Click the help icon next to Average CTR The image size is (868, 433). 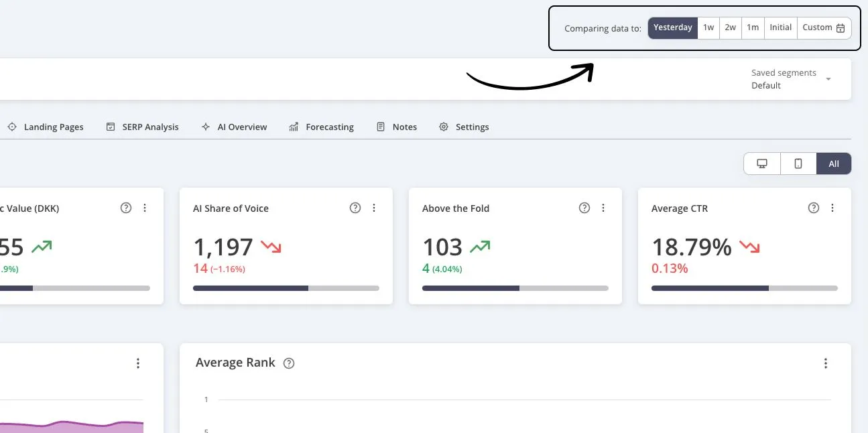[814, 208]
